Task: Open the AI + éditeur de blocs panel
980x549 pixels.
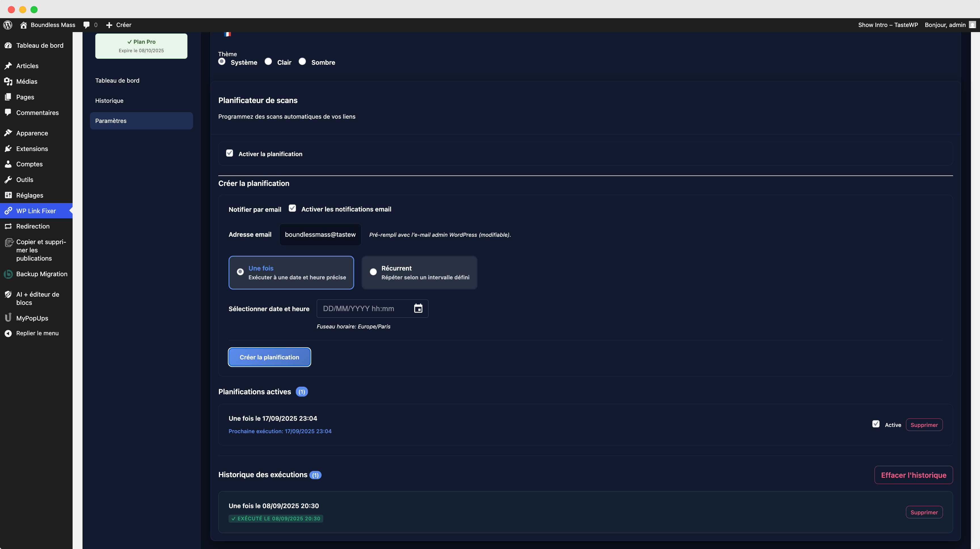Action: pyautogui.click(x=37, y=298)
